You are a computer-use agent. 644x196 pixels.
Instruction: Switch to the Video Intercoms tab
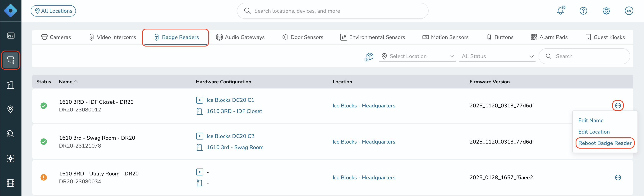coord(113,37)
